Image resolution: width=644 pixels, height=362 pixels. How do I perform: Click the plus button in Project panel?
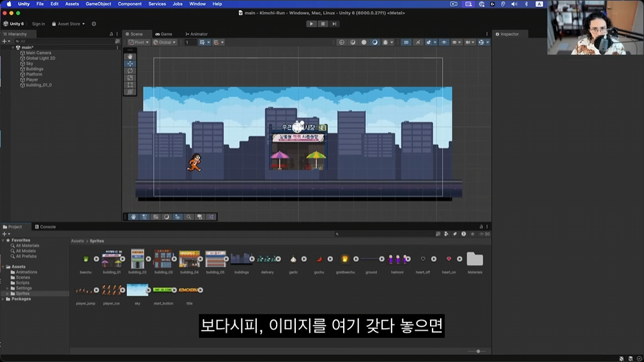[4, 234]
